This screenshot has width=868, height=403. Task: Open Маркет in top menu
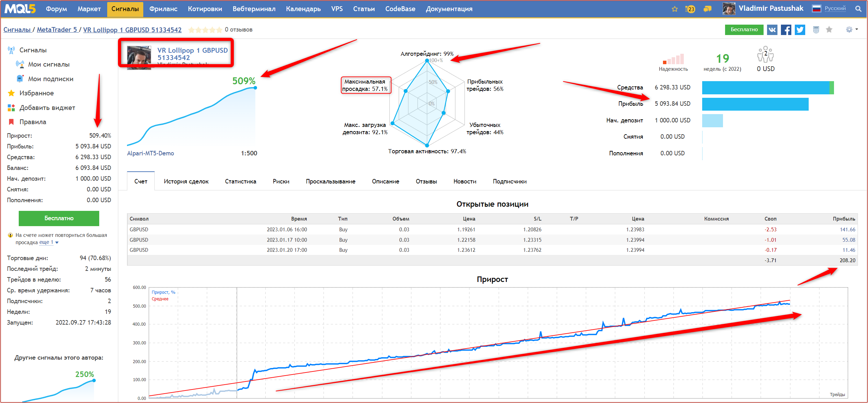click(89, 9)
